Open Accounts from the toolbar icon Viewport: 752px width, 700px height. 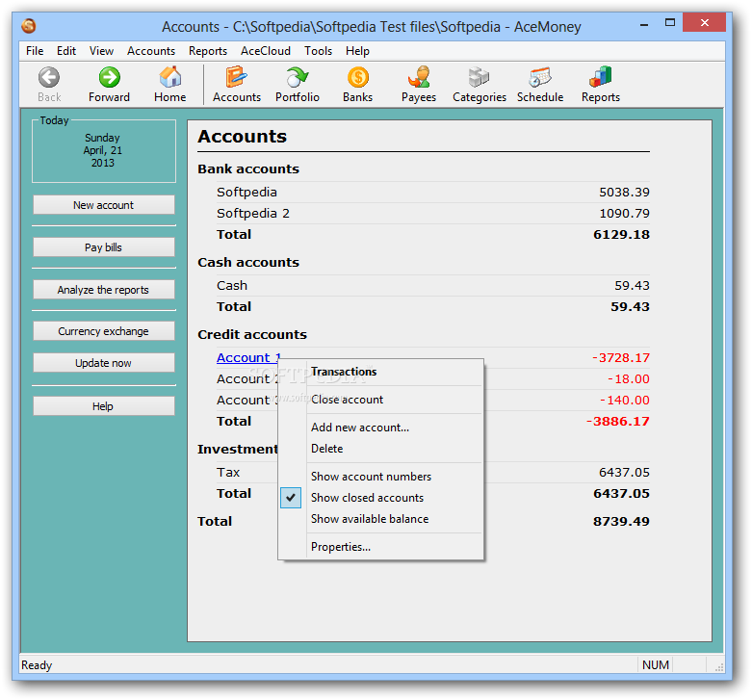[x=237, y=77]
